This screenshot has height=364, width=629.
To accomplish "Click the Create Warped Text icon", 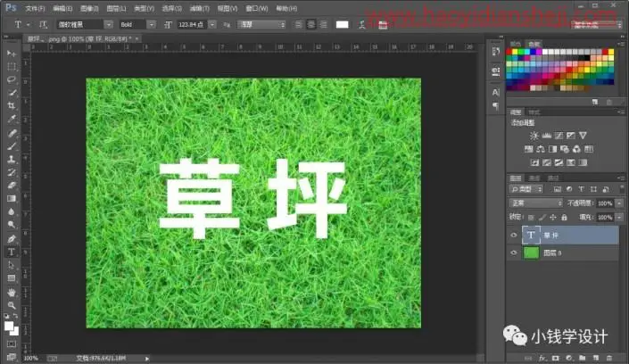I will (x=362, y=25).
